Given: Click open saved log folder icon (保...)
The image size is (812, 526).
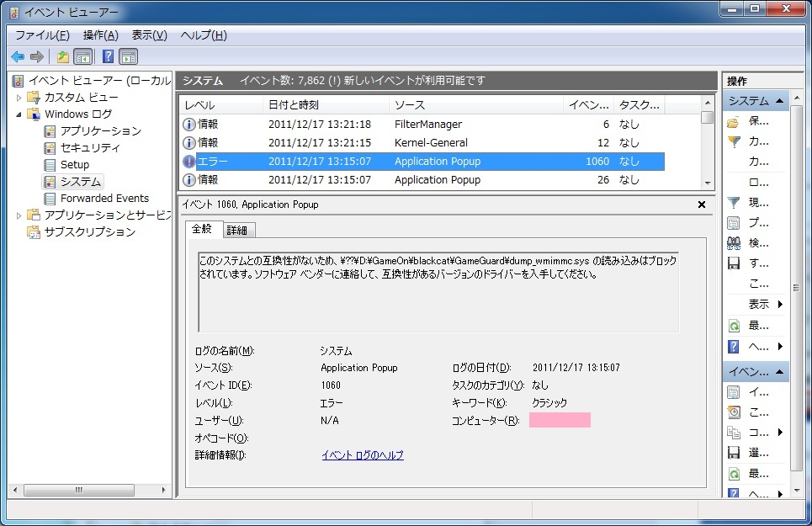Looking at the screenshot, I should (x=734, y=121).
